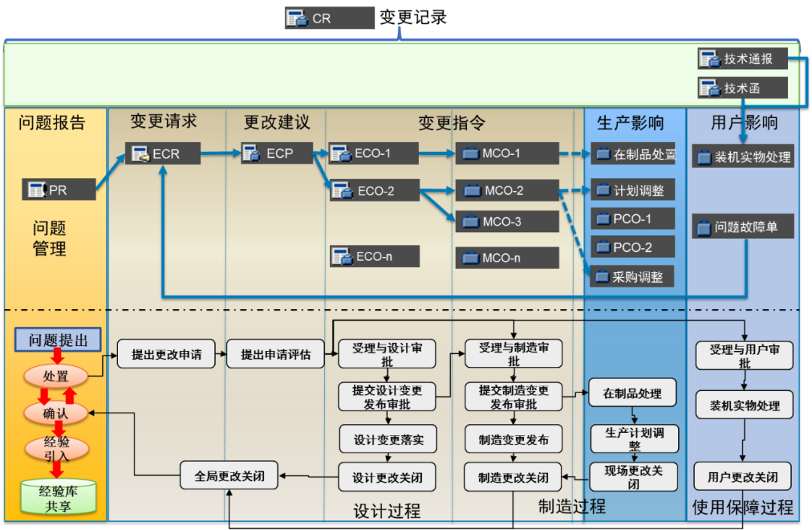This screenshot has width=812, height=530.
Task: Click the 提交设计变更发布审批 box
Action: 387,396
